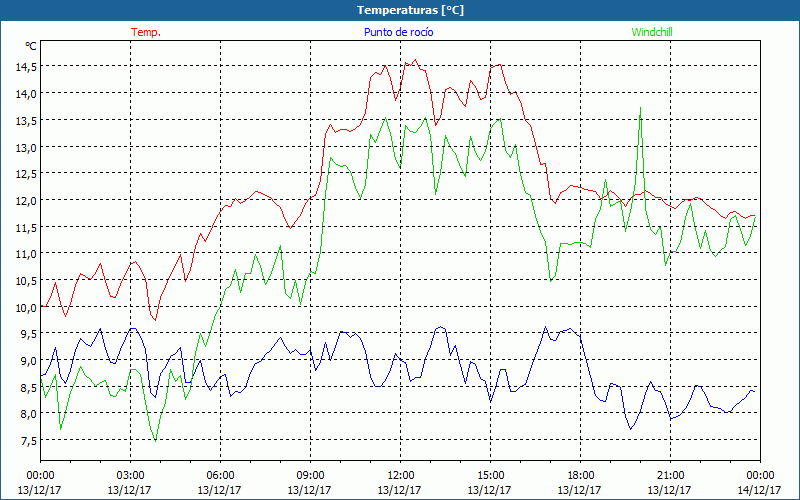Click the 9,5 y-axis value
Screen dimensions: 800x500
point(29,334)
